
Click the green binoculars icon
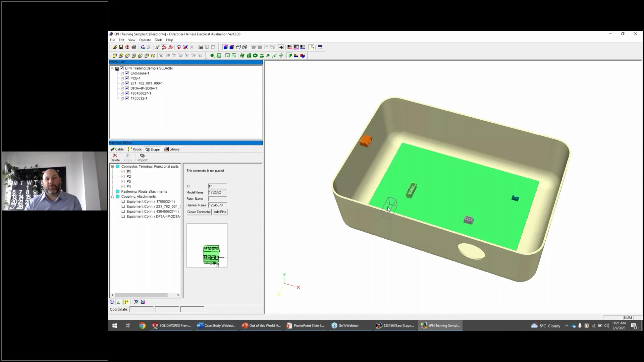point(268,56)
